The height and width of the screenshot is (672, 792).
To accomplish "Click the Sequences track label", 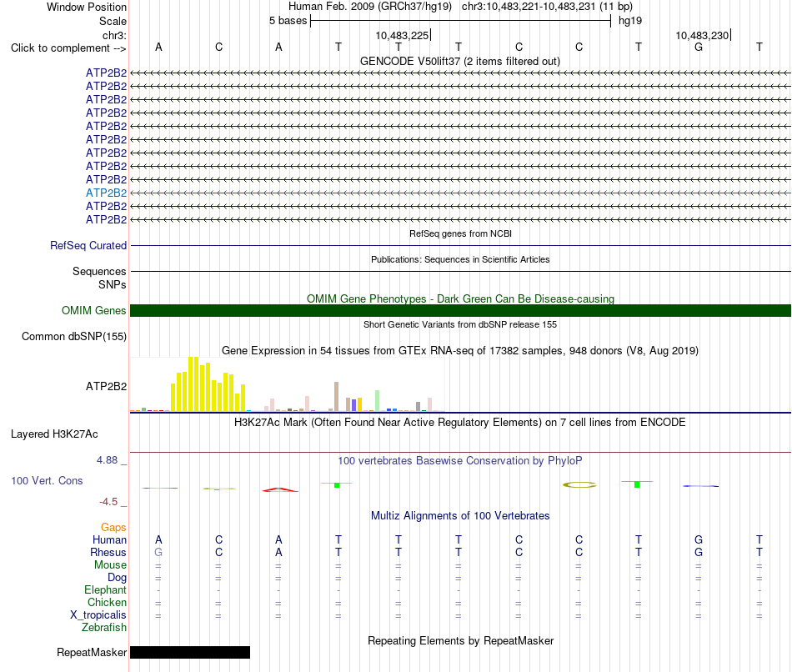I will (99, 271).
